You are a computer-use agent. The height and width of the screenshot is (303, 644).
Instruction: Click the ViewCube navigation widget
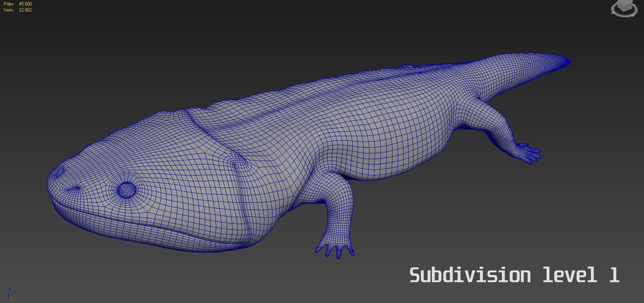coord(624,8)
